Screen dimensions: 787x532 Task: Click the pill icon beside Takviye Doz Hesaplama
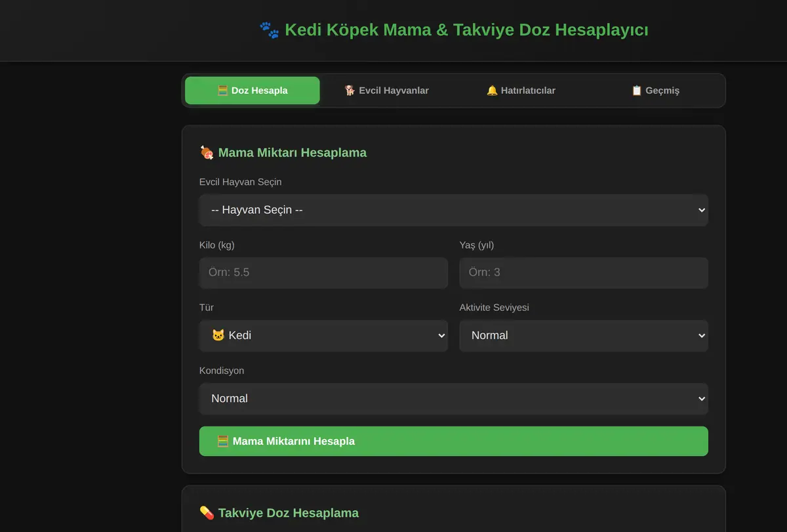coord(207,512)
